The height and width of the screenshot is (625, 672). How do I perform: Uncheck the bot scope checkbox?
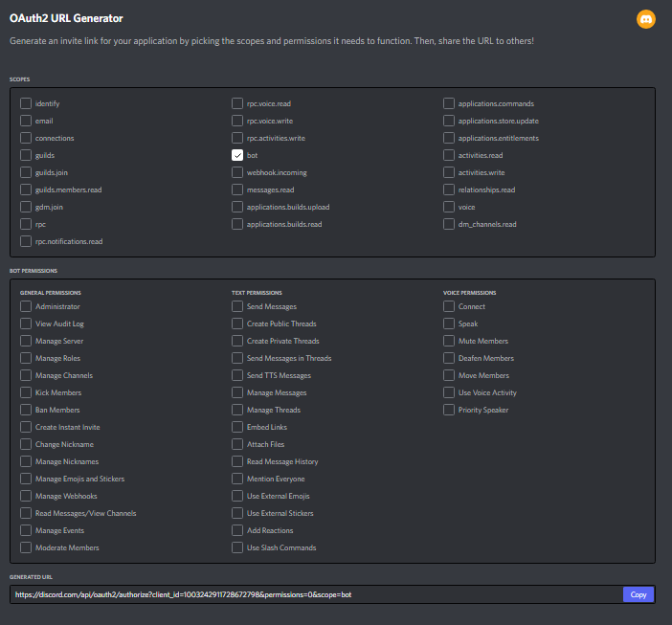[237, 155]
